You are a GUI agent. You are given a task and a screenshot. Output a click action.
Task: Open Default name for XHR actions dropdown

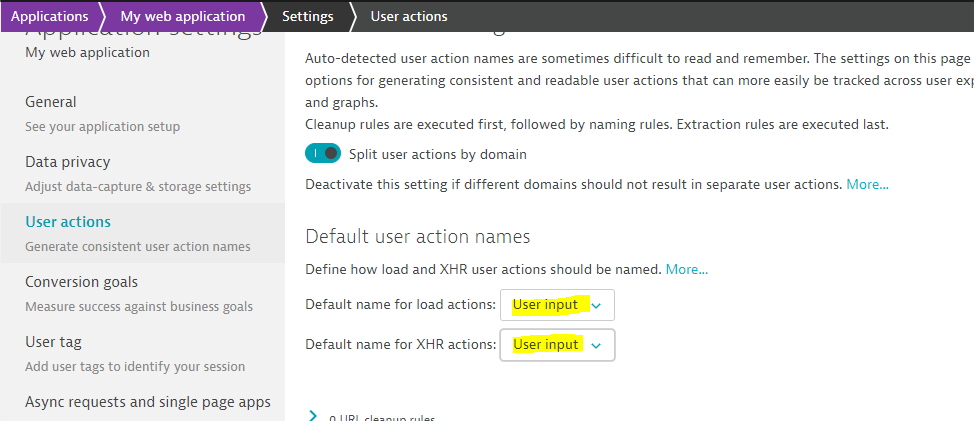click(x=557, y=344)
